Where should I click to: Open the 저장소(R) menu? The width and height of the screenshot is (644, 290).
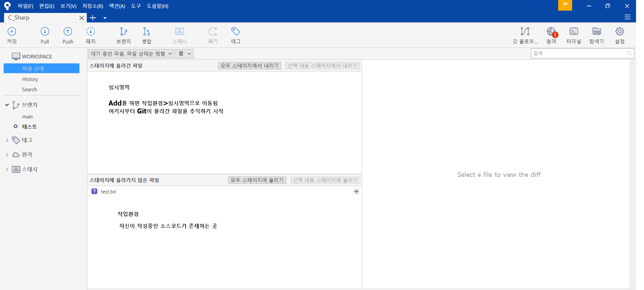pyautogui.click(x=93, y=6)
